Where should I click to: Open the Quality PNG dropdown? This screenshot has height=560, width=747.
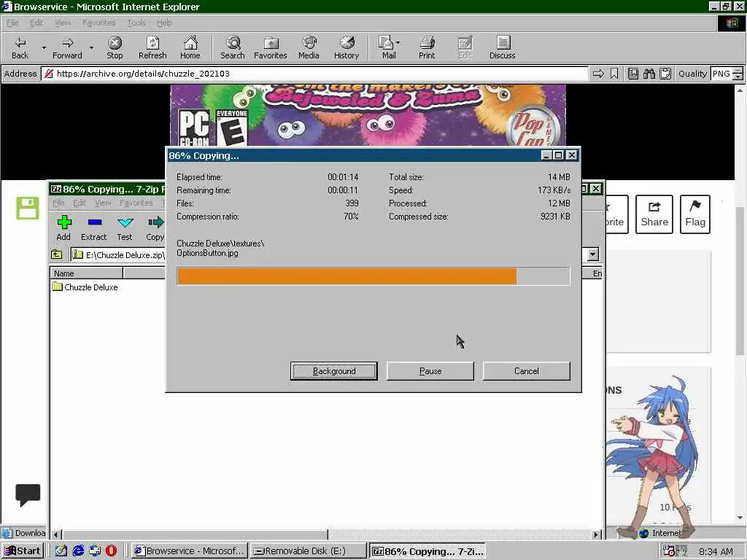pos(738,74)
